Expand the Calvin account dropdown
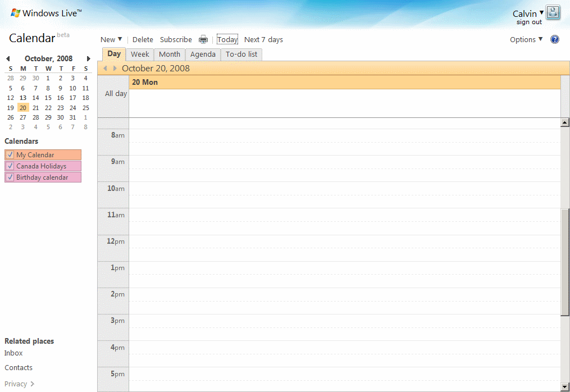 pos(541,13)
